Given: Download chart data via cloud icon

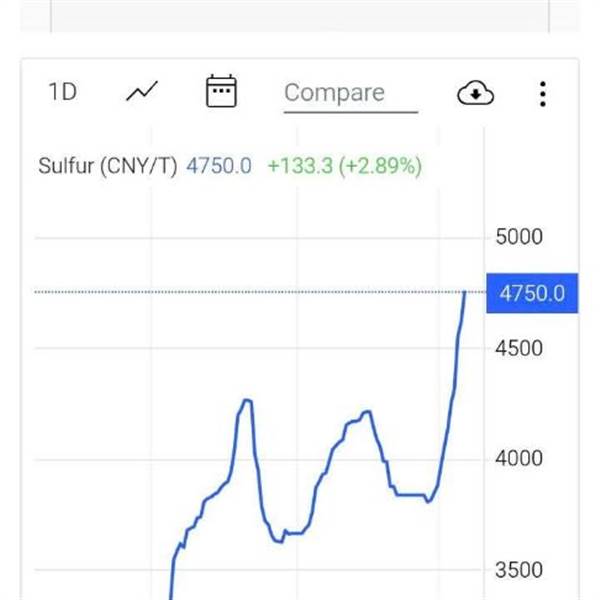Looking at the screenshot, I should (476, 93).
